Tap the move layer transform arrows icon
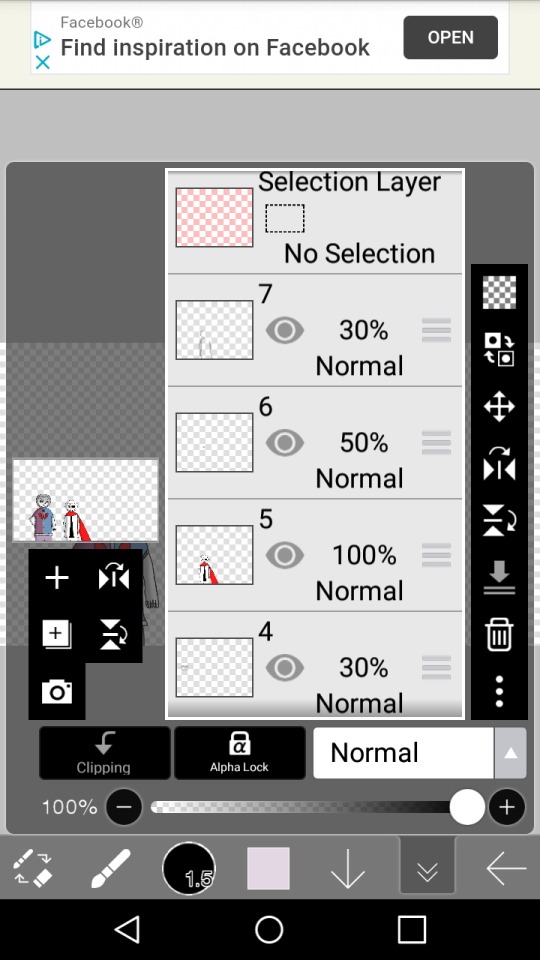 pyautogui.click(x=499, y=407)
